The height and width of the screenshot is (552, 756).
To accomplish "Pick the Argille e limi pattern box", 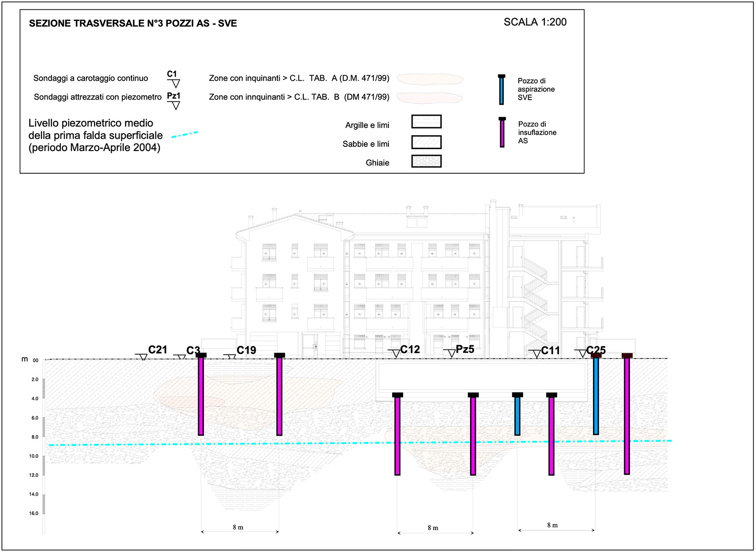I will 426,122.
